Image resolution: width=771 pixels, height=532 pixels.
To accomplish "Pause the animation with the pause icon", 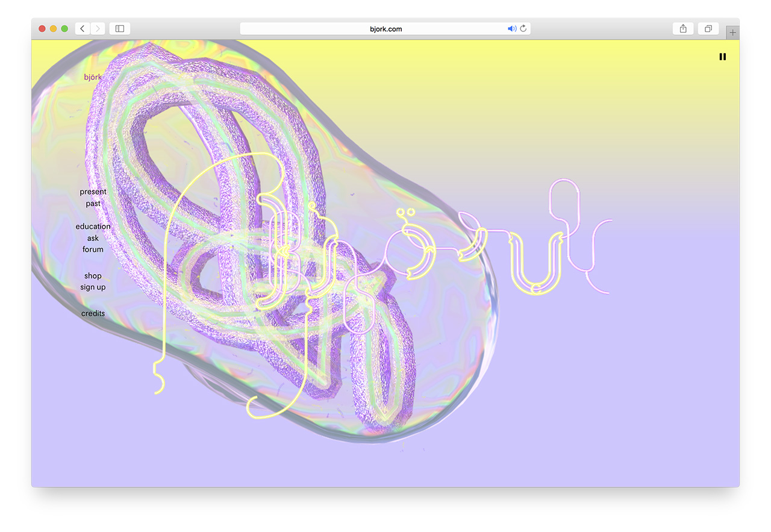I will tap(722, 57).
